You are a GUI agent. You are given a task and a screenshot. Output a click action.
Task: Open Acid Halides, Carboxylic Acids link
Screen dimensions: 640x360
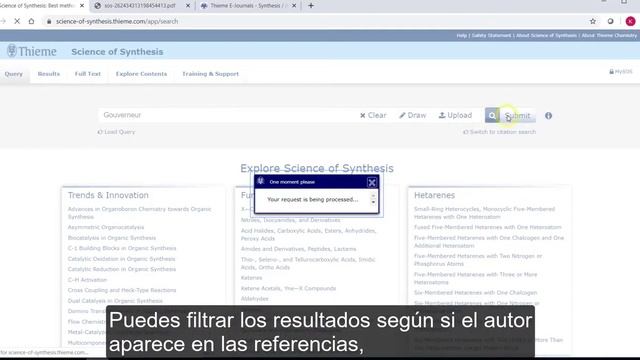(x=309, y=234)
